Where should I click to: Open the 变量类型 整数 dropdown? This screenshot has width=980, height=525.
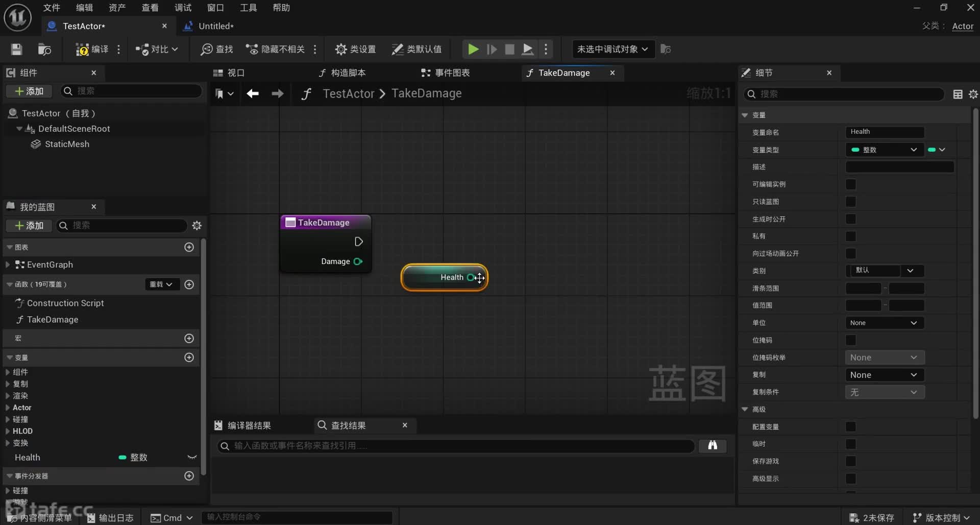pyautogui.click(x=885, y=150)
